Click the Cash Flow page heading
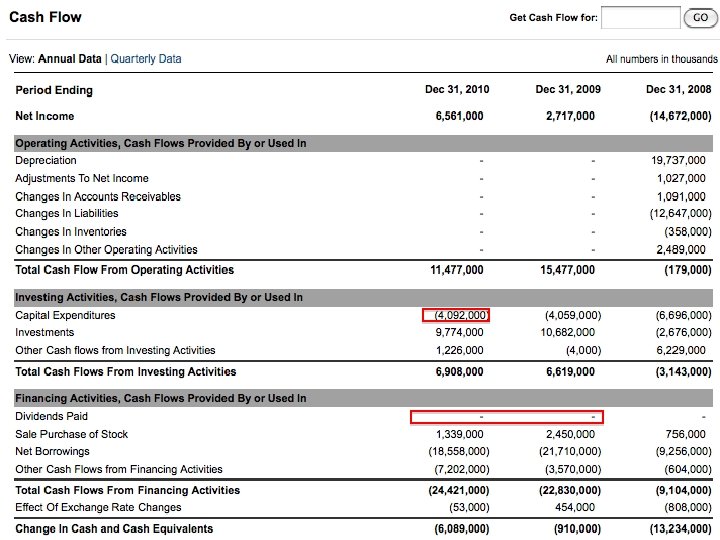The width and height of the screenshot is (720, 540). pos(45,17)
